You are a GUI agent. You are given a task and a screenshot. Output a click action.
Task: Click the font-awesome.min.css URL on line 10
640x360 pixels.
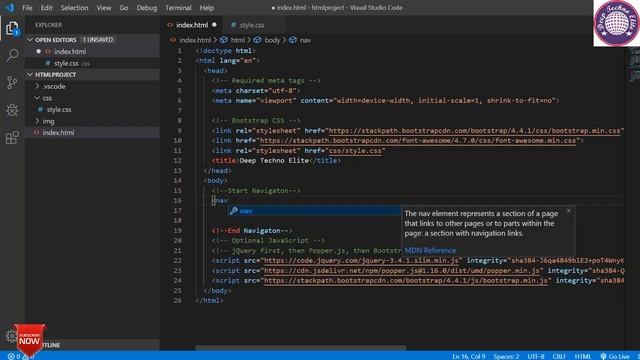tap(418, 140)
